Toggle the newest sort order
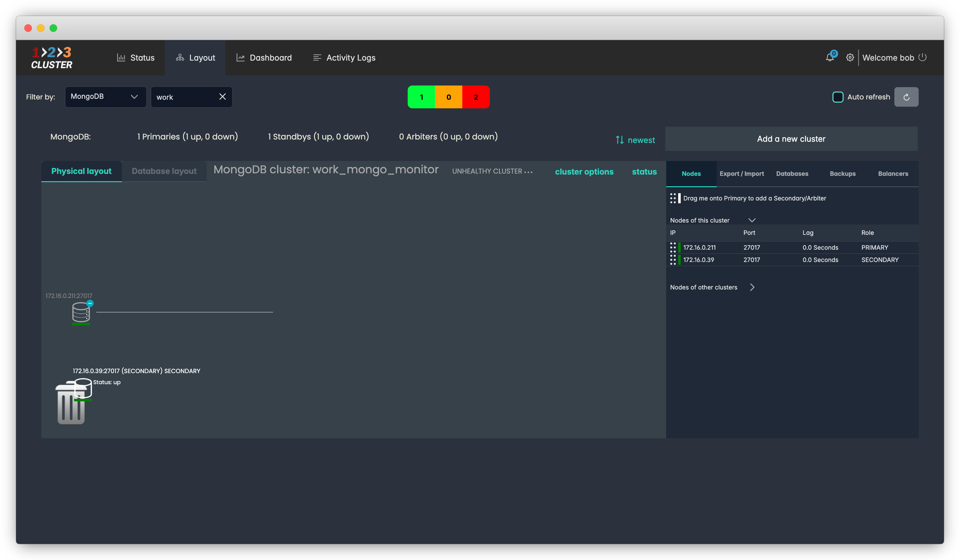Image resolution: width=960 pixels, height=560 pixels. (635, 140)
